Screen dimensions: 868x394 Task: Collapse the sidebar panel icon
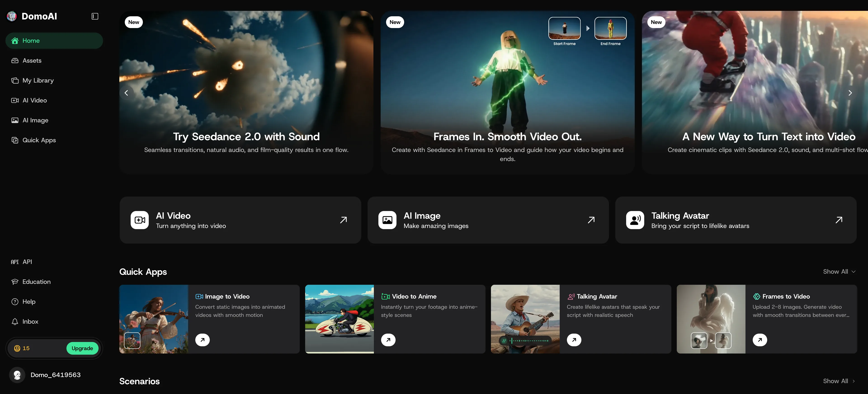[95, 16]
